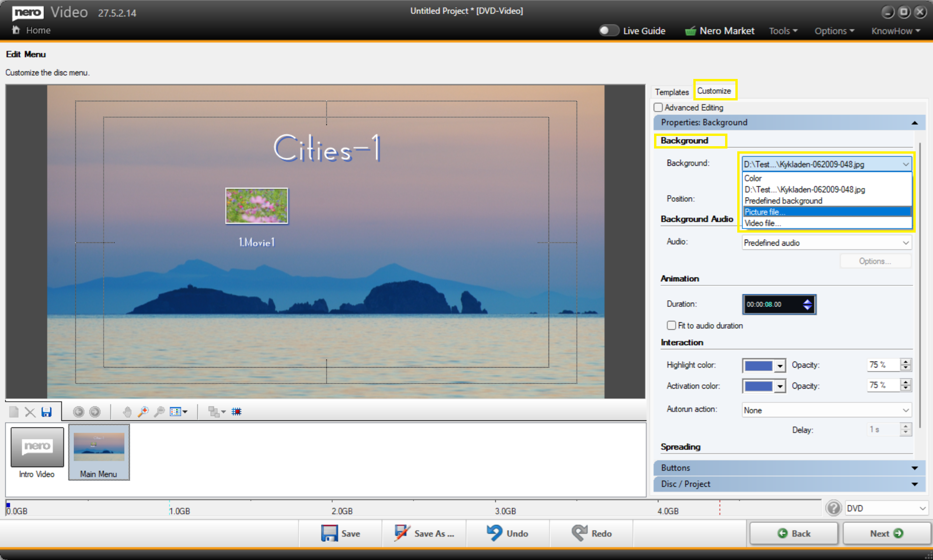Toggle the safe area grid icon
The height and width of the screenshot is (560, 933).
(236, 411)
